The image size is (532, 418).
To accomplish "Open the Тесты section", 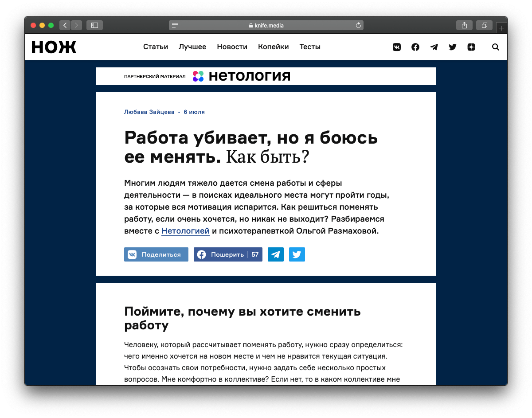I will tap(310, 47).
